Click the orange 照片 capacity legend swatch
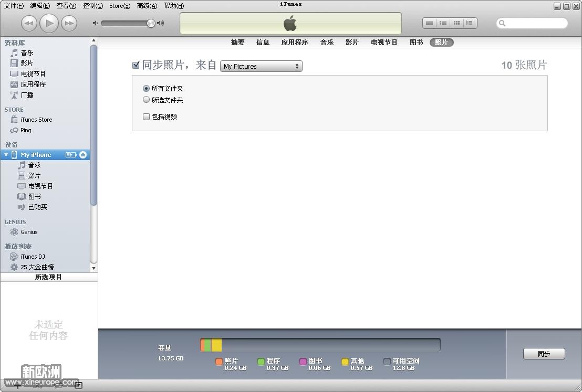The width and height of the screenshot is (582, 392). (219, 361)
